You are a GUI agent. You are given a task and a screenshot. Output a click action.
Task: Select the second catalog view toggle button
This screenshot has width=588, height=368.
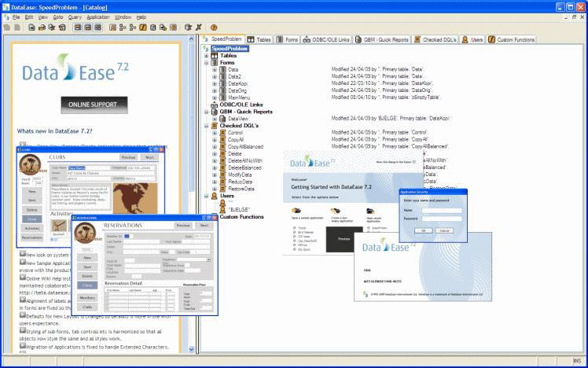coord(88,28)
